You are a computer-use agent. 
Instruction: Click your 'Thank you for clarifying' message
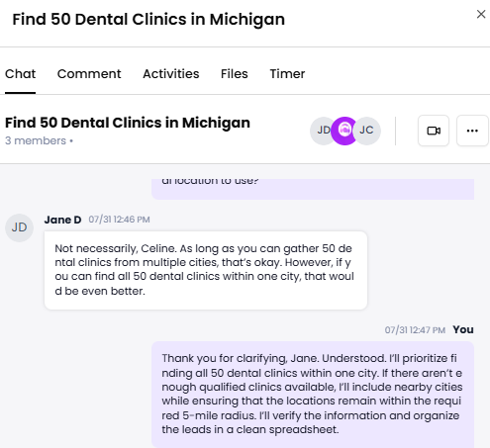313,395
